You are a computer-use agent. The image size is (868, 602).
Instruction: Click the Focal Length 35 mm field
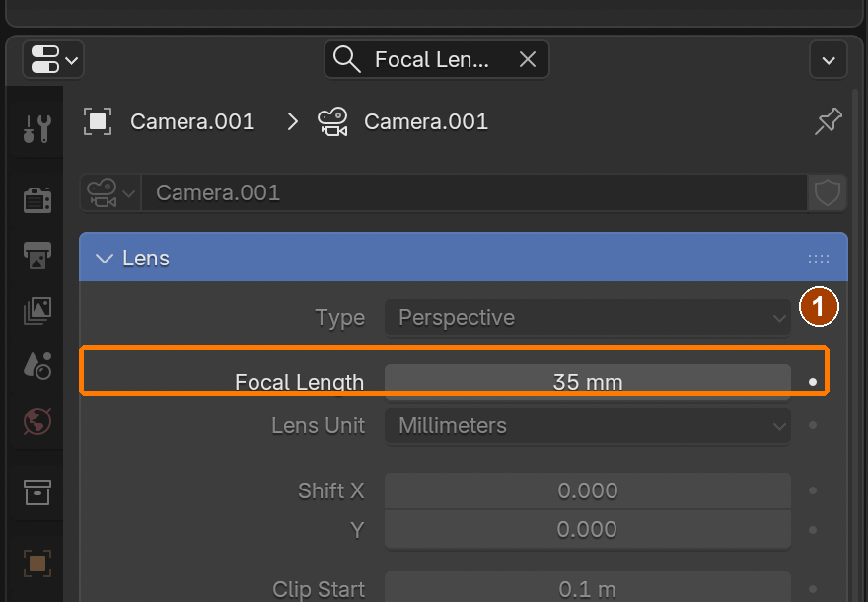pos(587,382)
